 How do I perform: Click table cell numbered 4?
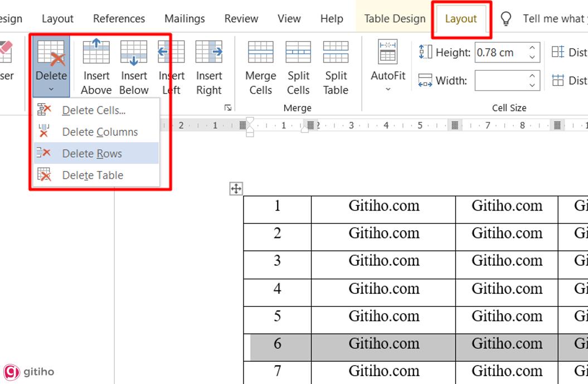[277, 292]
